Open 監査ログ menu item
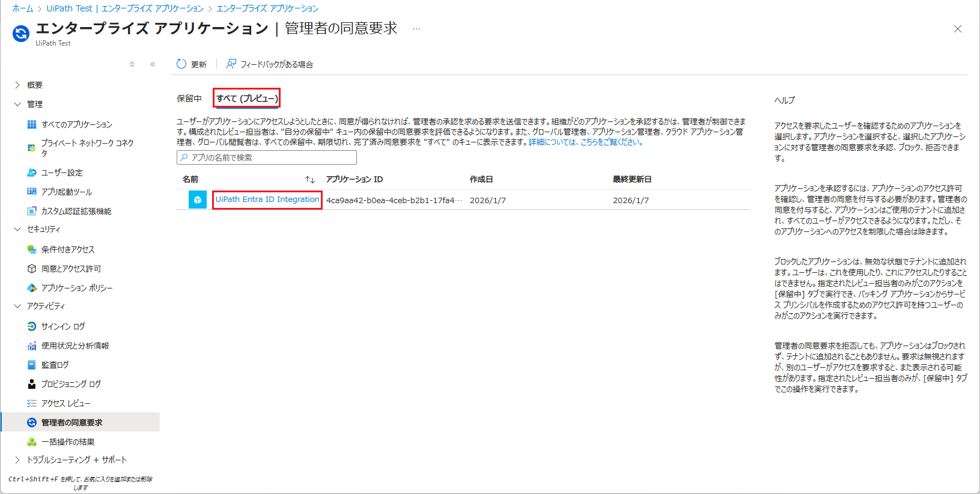Screen dimensions: 980x494 click(55, 365)
